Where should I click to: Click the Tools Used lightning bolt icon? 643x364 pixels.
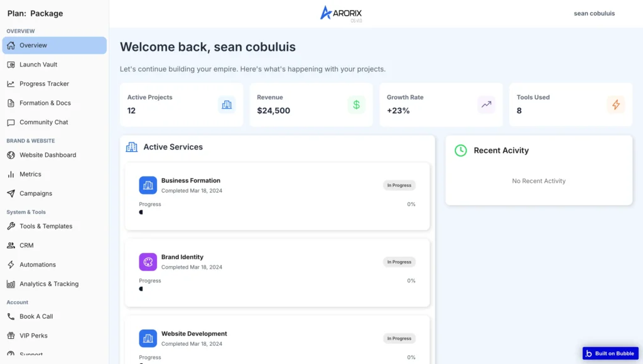(x=616, y=105)
